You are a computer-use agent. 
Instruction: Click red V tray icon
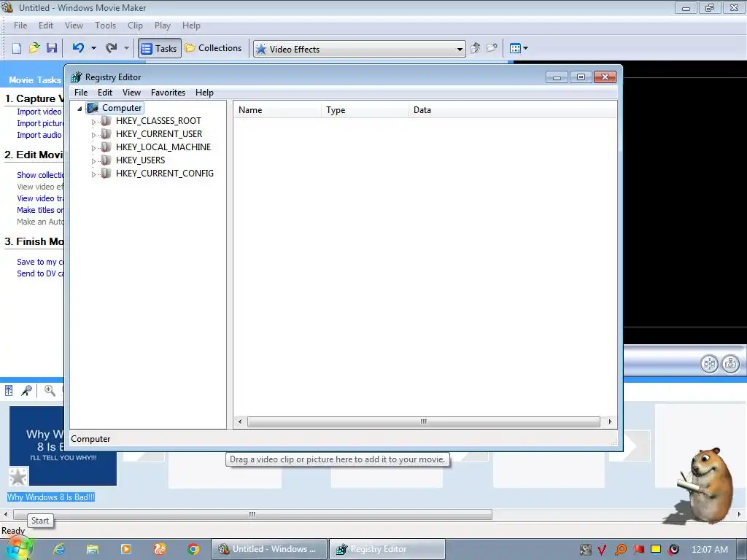click(x=602, y=550)
